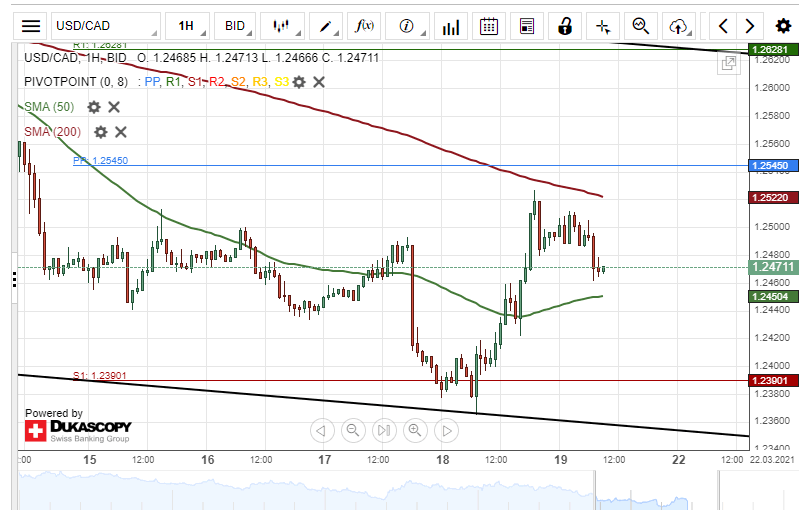Select the pencil drawing tool

click(326, 26)
